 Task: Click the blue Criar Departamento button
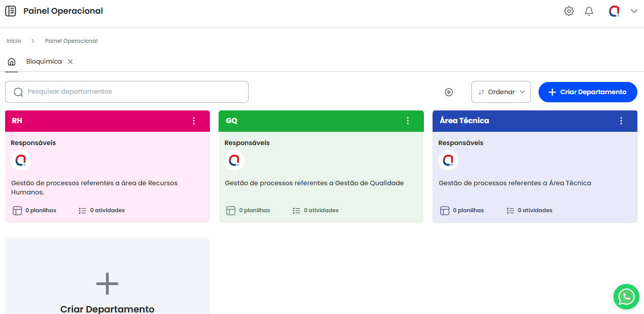point(587,92)
